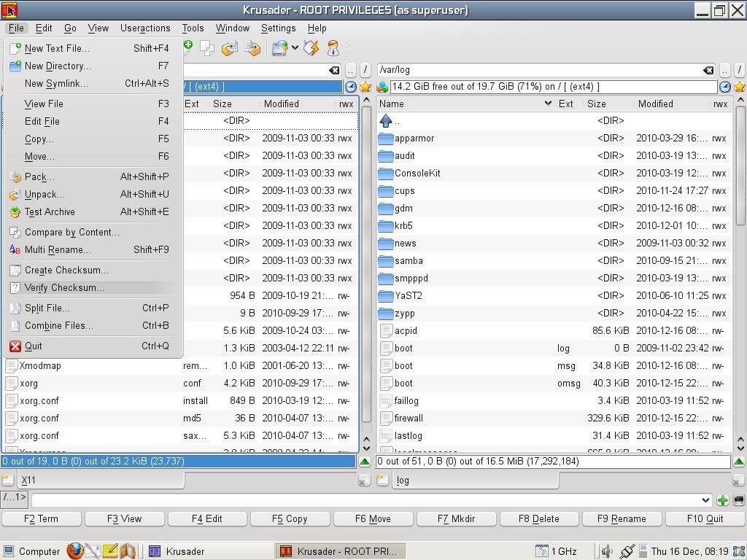Click the left panel vertical scrollbar
This screenshot has width=747, height=560.
pos(366,264)
